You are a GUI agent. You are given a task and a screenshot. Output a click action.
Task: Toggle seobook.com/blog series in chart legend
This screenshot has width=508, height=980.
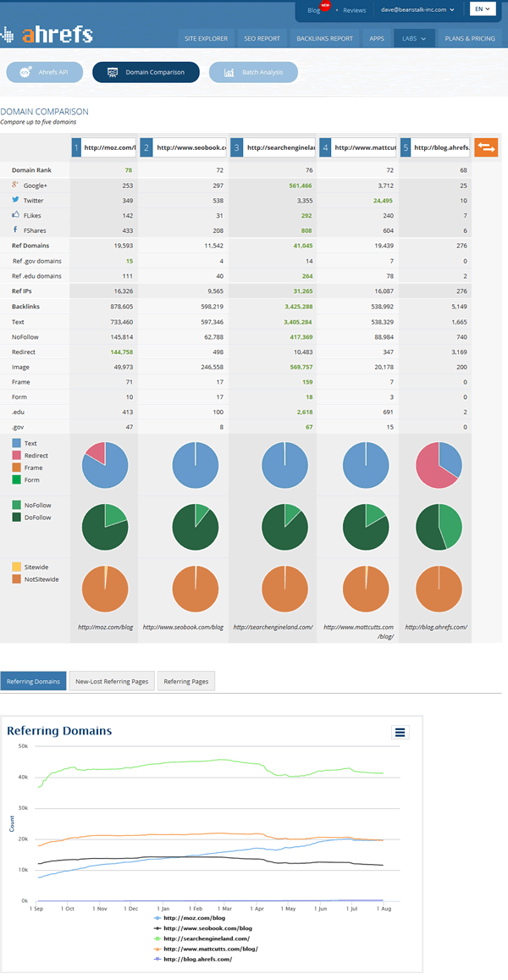tap(203, 928)
